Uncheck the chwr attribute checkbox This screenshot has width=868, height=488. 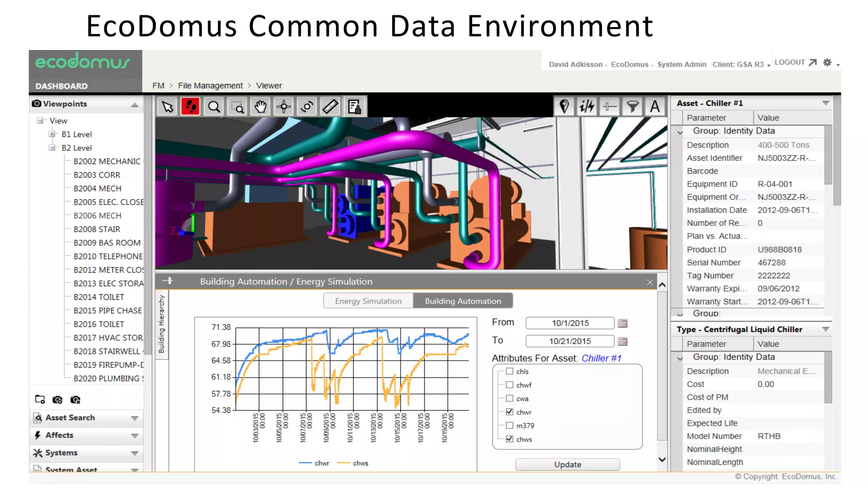pos(509,412)
